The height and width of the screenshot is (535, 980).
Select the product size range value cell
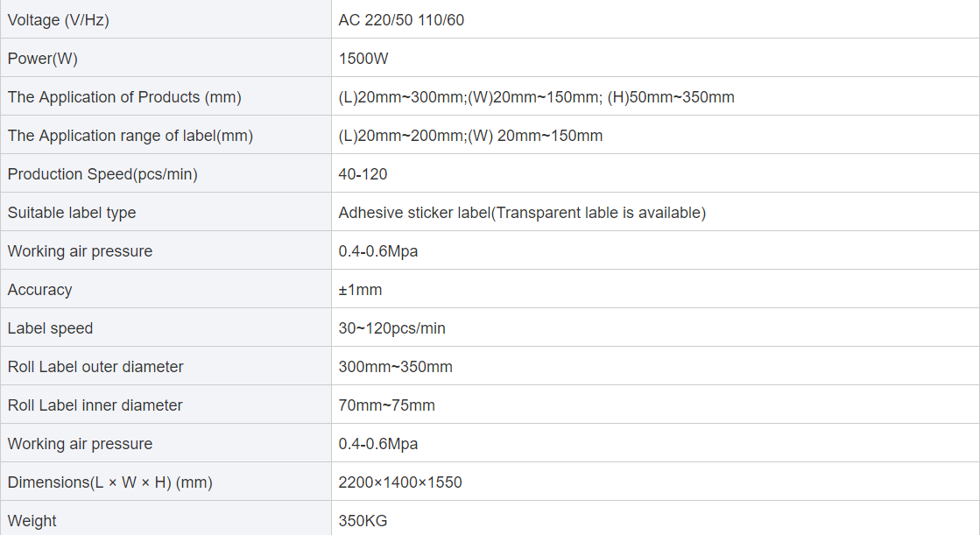pos(655,97)
